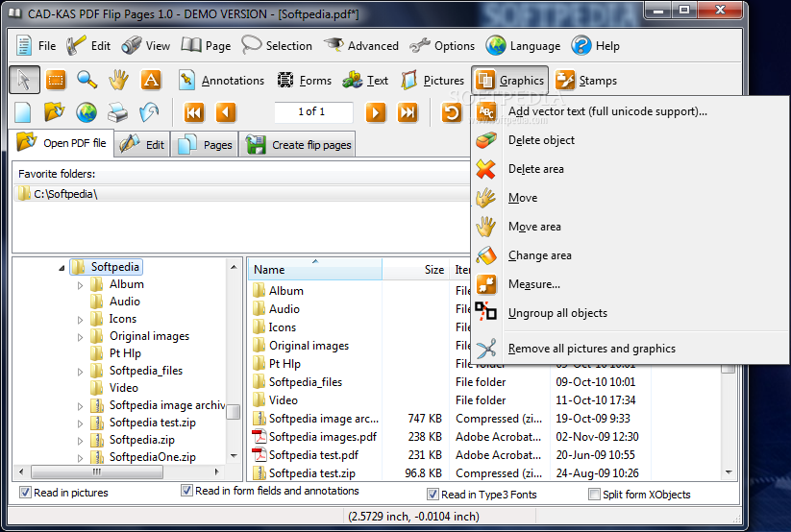Screen dimensions: 791x532
Task: Click the new blank document icon
Action: (x=23, y=112)
